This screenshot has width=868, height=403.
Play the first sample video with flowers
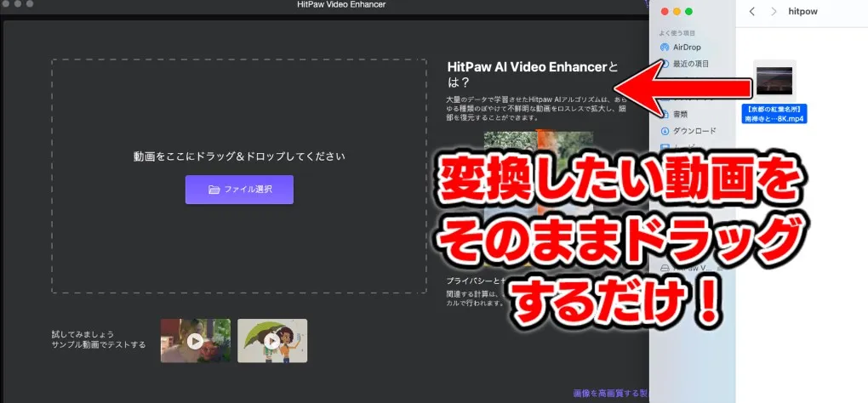(196, 341)
